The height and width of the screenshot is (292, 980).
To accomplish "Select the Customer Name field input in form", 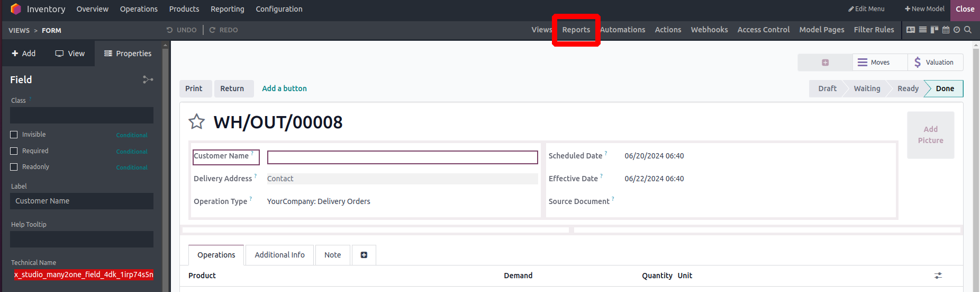I will tap(402, 157).
